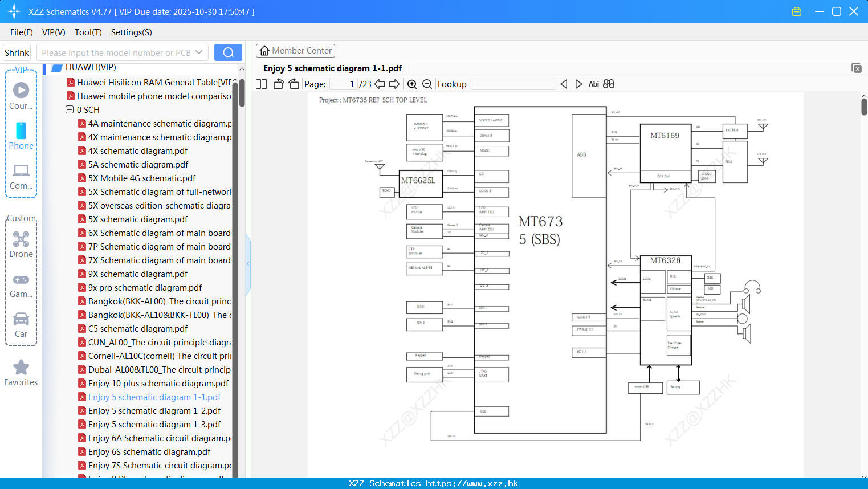
Task: Open Huawei Hisilicon RAM General Table
Action: click(150, 83)
